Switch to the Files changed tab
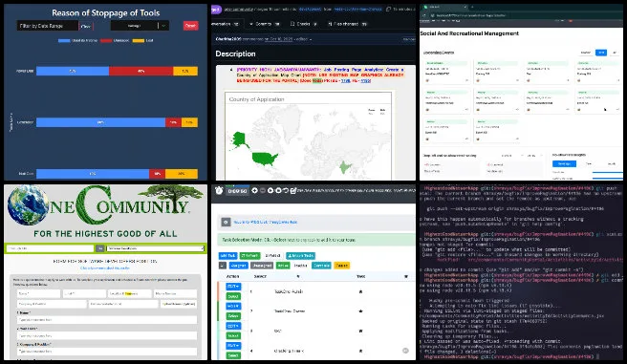Viewport: 627px width, 364px height. pos(347,24)
